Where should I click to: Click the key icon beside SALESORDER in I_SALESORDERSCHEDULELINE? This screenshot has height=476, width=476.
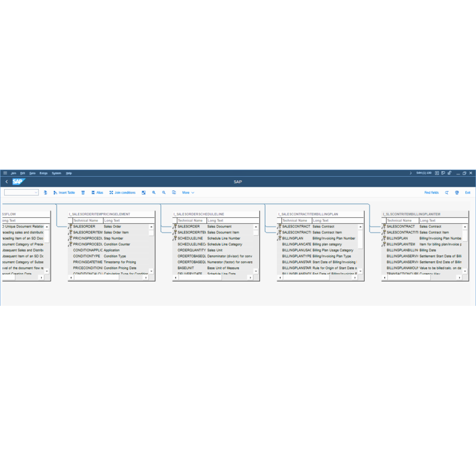coord(174,227)
